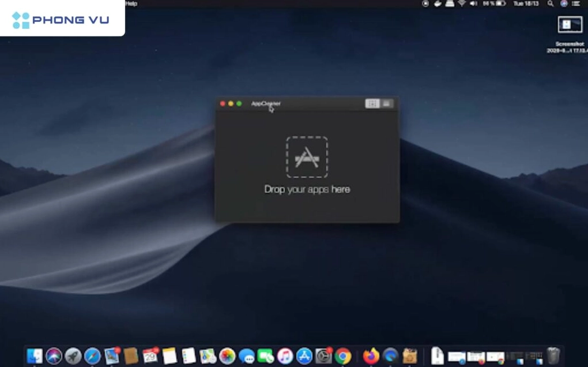Open the Help menu
This screenshot has width=588, height=367.
[131, 4]
